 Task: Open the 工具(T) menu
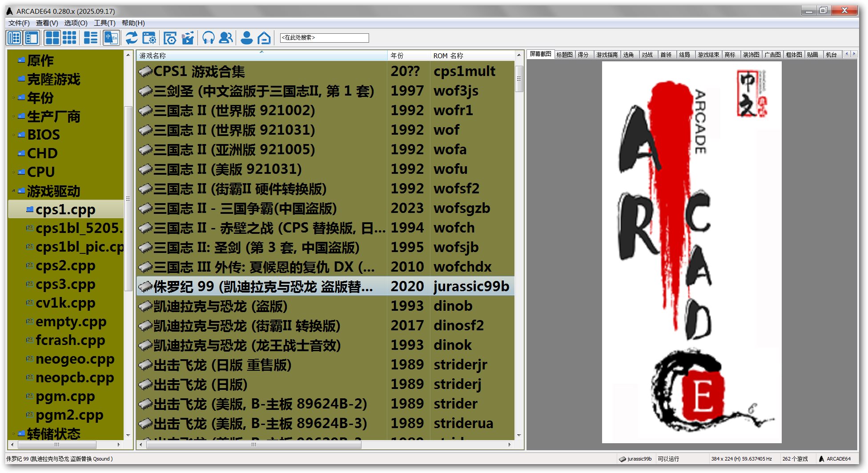104,23
